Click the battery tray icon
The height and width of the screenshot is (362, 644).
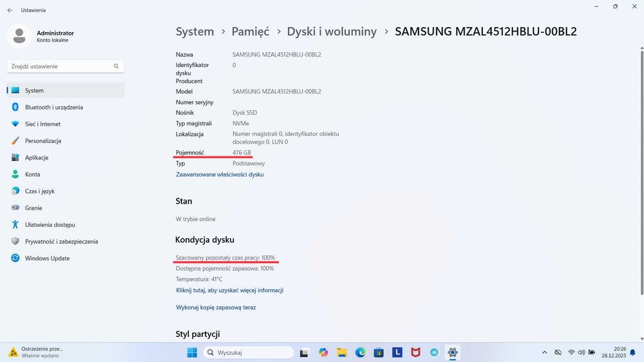tap(591, 352)
